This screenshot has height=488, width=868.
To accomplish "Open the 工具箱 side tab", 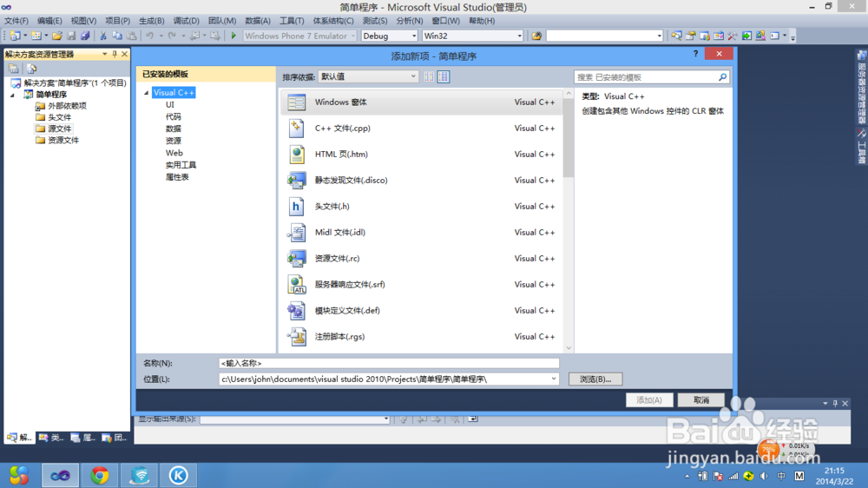I will click(x=861, y=146).
